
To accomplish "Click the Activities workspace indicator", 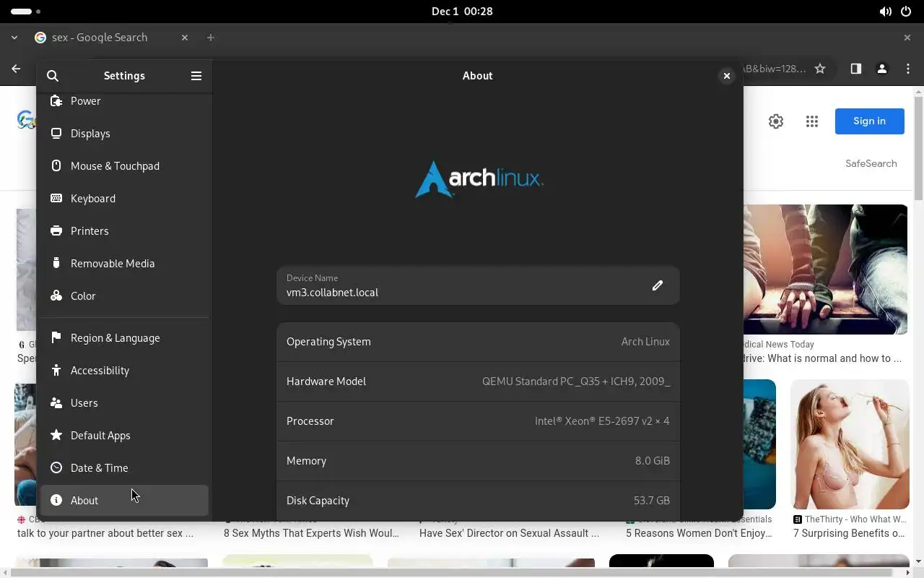I will 25,12.
